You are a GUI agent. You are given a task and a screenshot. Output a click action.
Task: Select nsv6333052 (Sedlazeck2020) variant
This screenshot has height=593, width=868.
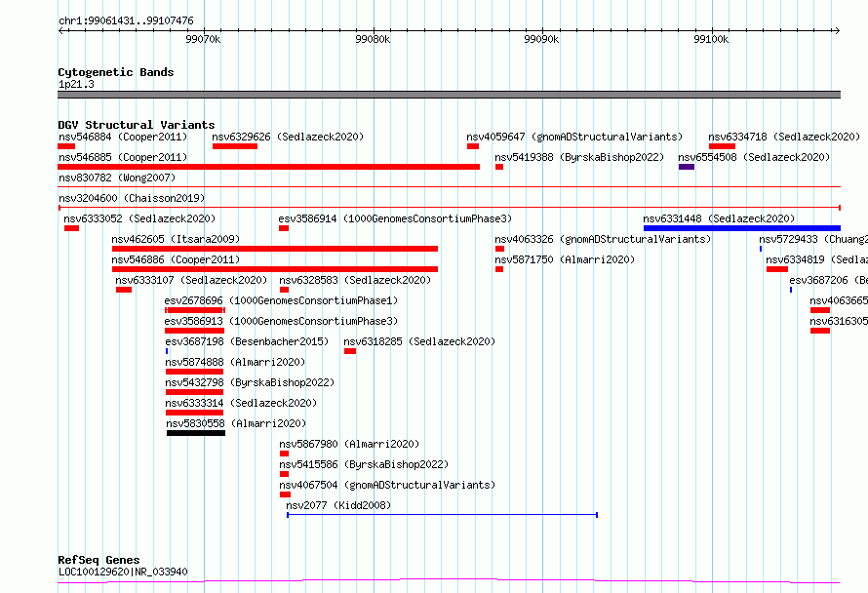pos(139,218)
